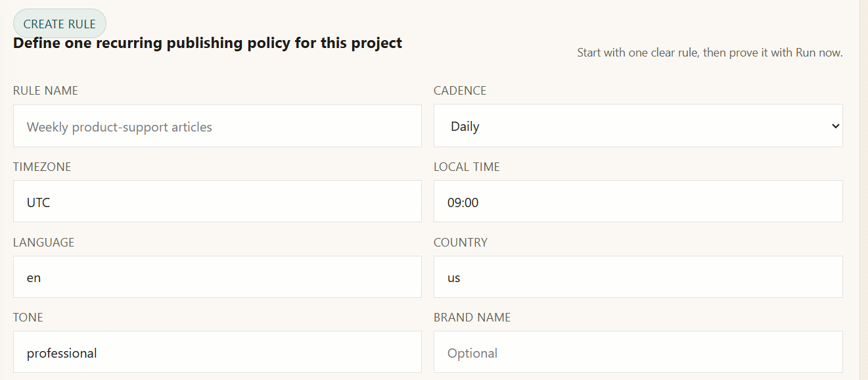
Task: Select the COUNTRY label text
Action: point(461,243)
